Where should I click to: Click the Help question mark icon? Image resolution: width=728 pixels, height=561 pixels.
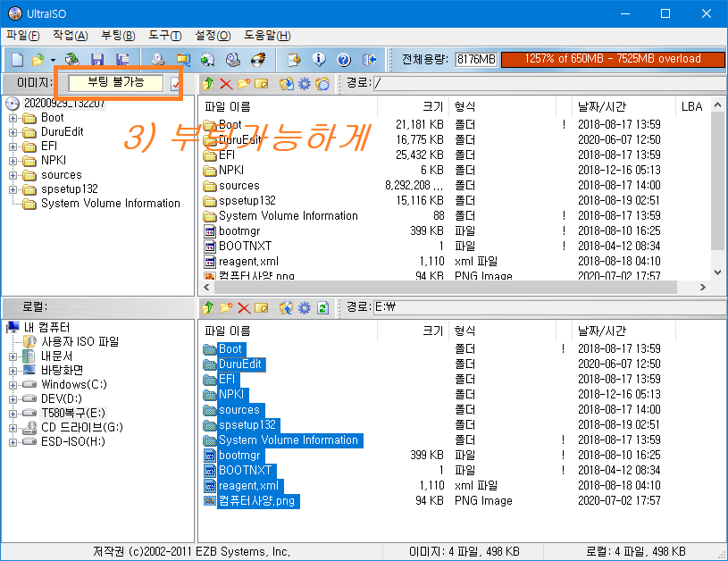(344, 60)
